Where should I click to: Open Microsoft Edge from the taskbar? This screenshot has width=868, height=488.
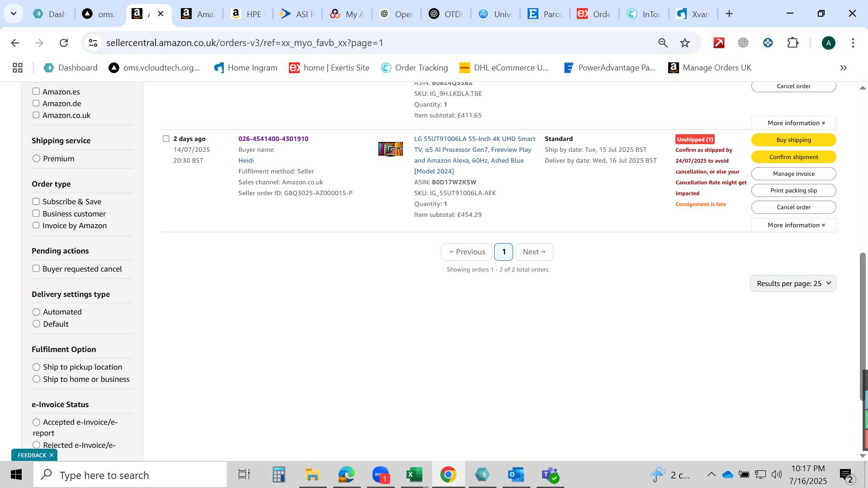point(347,475)
